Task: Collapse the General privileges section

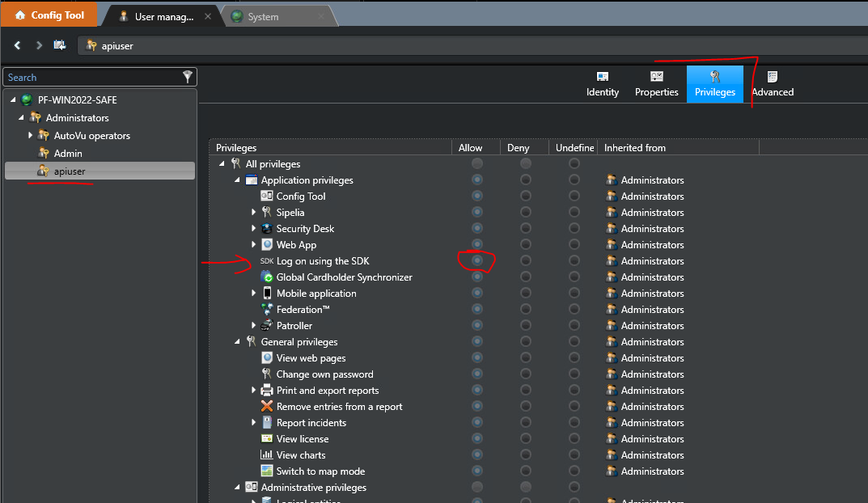Action: (x=238, y=342)
